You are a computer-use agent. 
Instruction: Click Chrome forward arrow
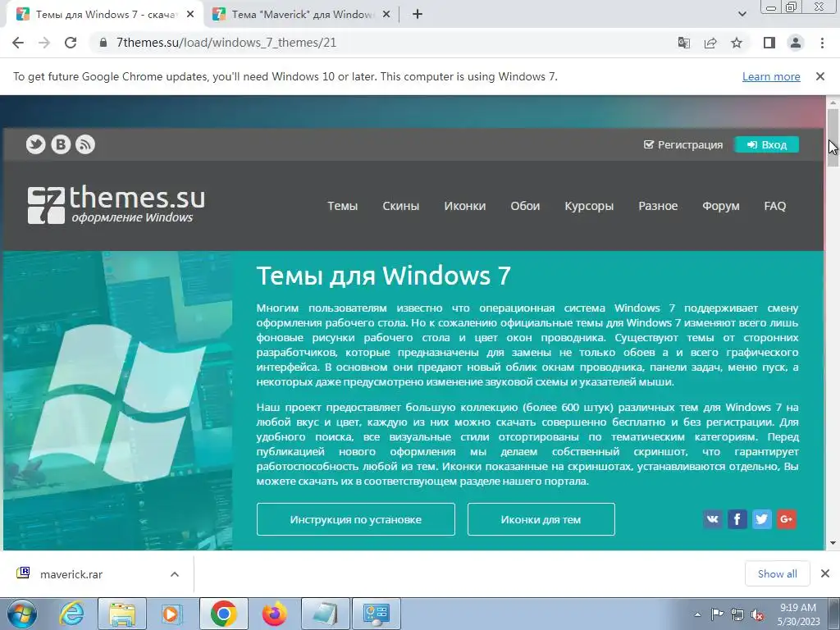(x=44, y=43)
